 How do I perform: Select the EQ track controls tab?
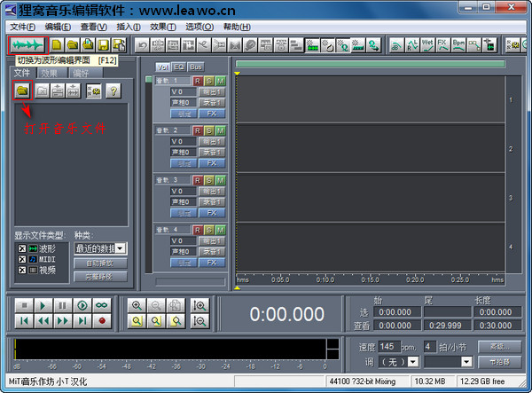(x=179, y=67)
